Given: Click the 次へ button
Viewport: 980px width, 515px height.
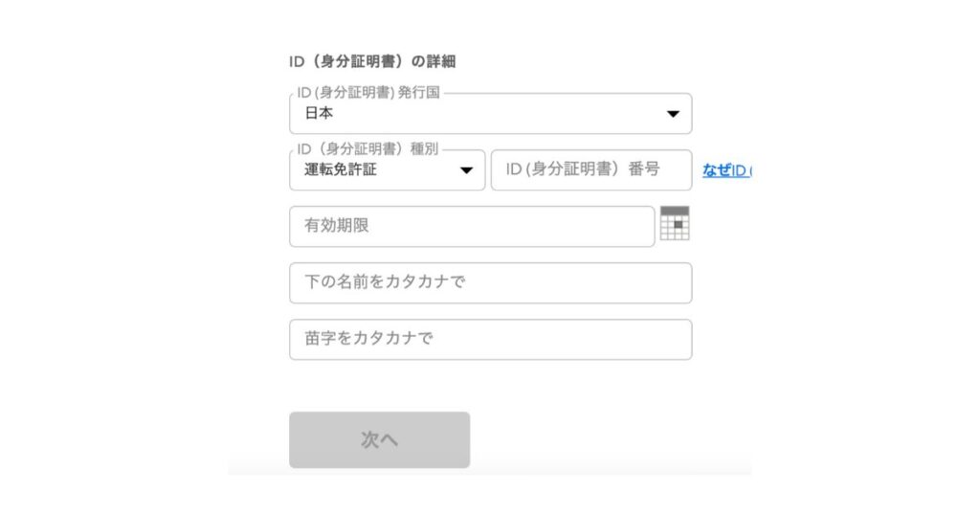Looking at the screenshot, I should 379,439.
